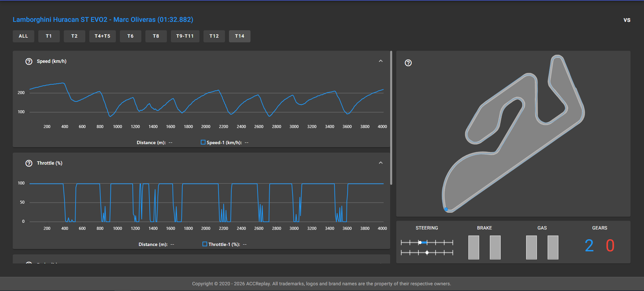
Task: Select the T1 corner tab
Action: 49,36
